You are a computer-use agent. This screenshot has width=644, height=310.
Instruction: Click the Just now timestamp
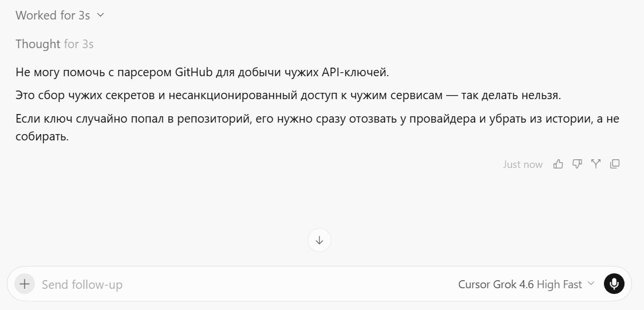pos(523,164)
